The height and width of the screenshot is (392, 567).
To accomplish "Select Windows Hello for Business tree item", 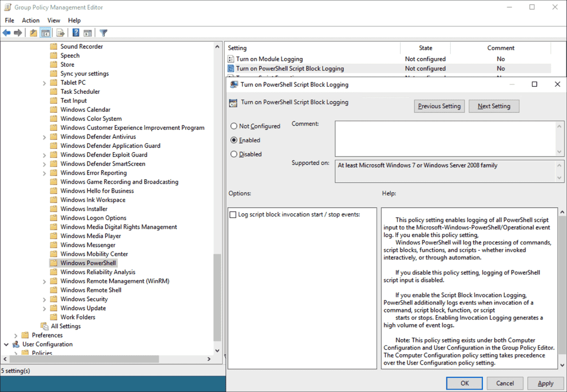I will click(x=97, y=190).
